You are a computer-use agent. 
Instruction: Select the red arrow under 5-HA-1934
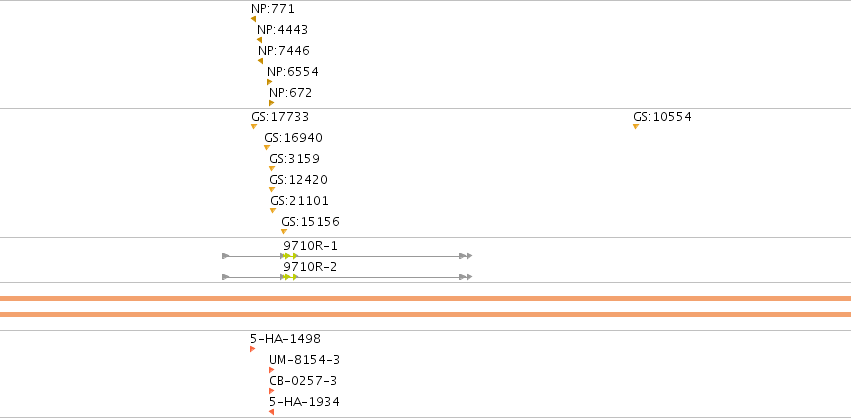pyautogui.click(x=271, y=412)
